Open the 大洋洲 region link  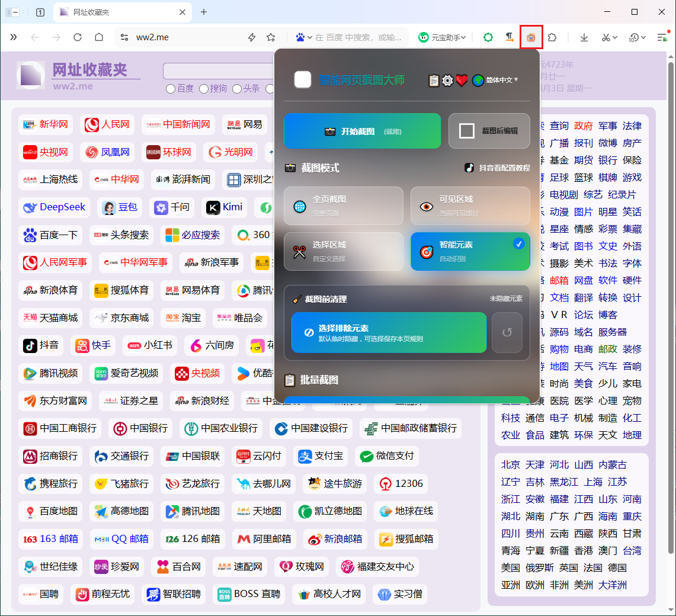click(x=613, y=585)
